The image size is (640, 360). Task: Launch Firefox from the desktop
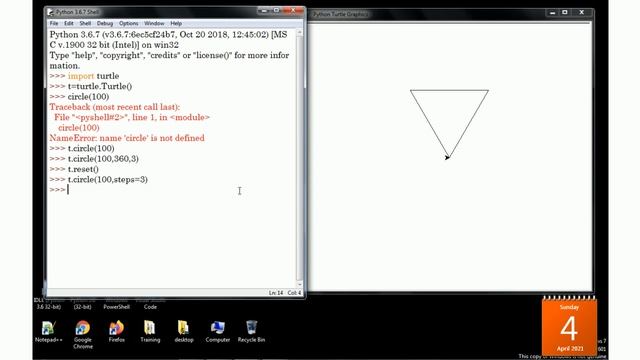tap(116, 331)
